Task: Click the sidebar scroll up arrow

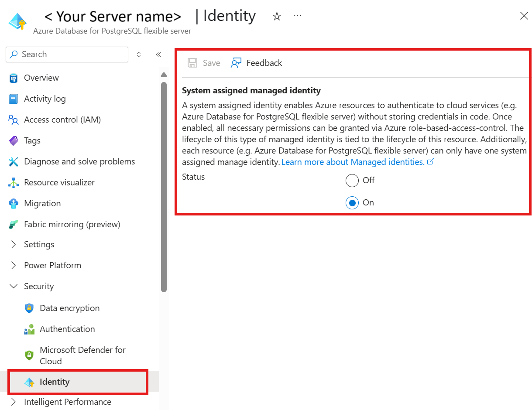Action: click(x=164, y=75)
